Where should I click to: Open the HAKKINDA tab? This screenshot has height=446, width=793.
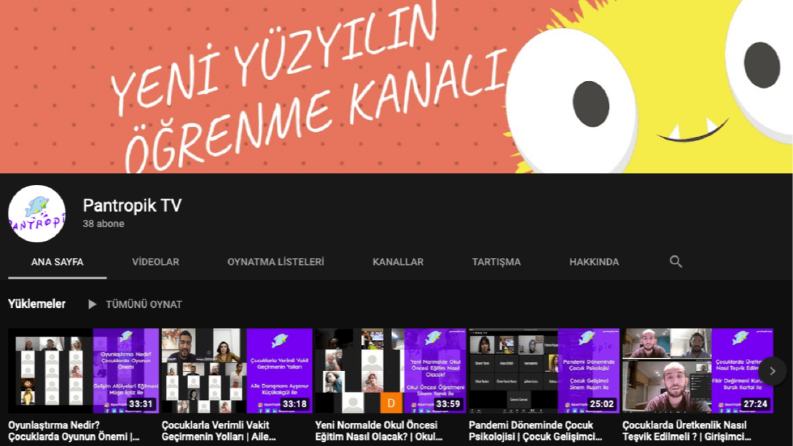coord(594,262)
